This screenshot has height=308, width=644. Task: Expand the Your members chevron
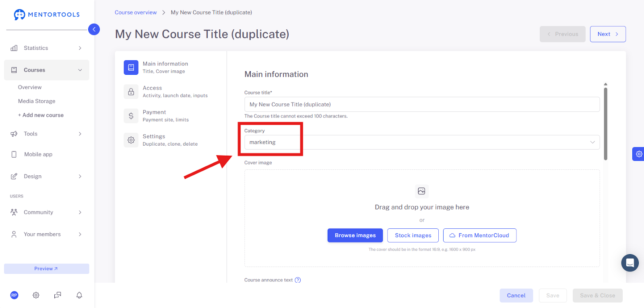tap(80, 234)
